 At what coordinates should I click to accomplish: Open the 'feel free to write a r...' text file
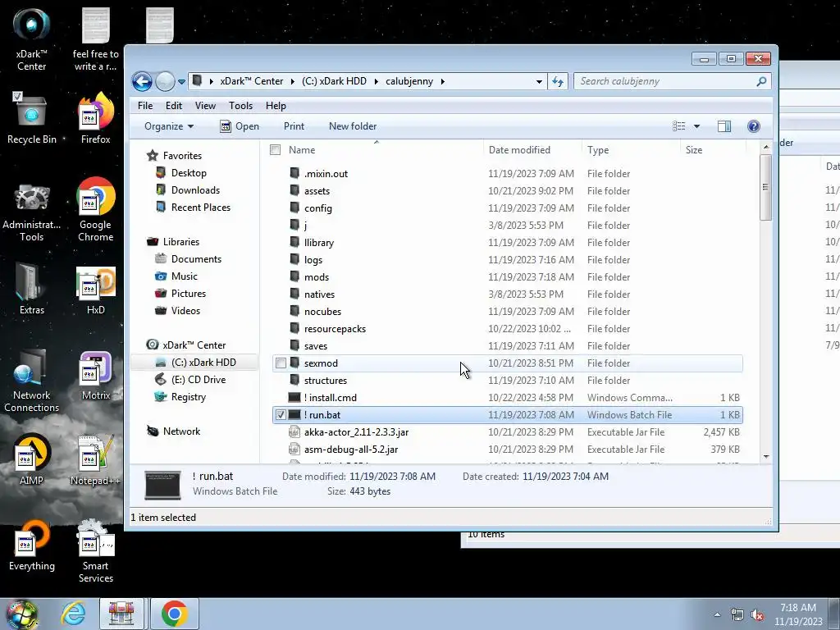95,40
